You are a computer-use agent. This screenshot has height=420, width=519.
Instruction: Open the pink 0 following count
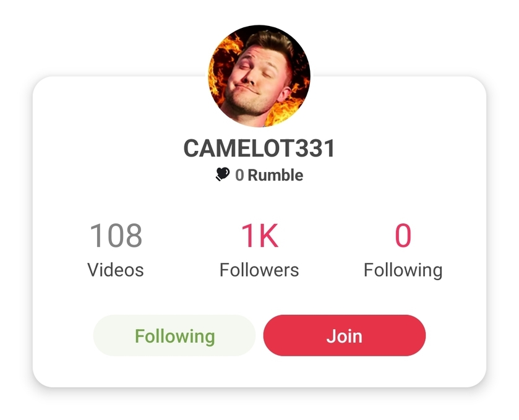(403, 235)
